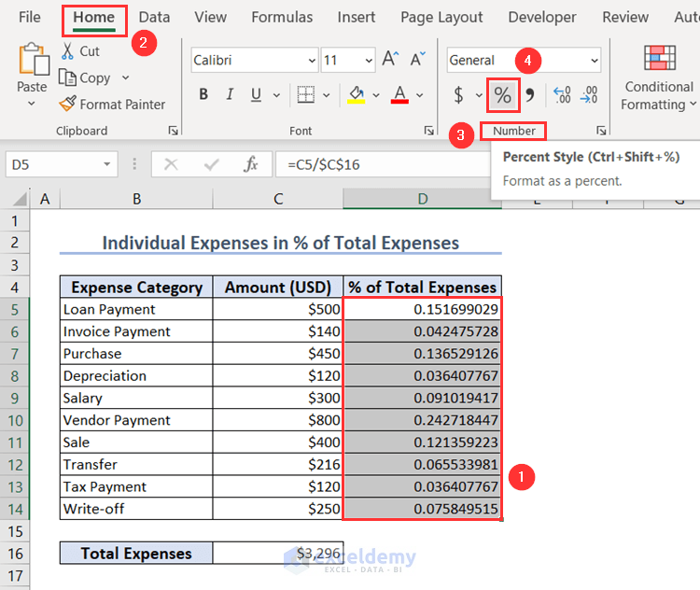
Task: Apply accounting dollar number format
Action: click(458, 94)
